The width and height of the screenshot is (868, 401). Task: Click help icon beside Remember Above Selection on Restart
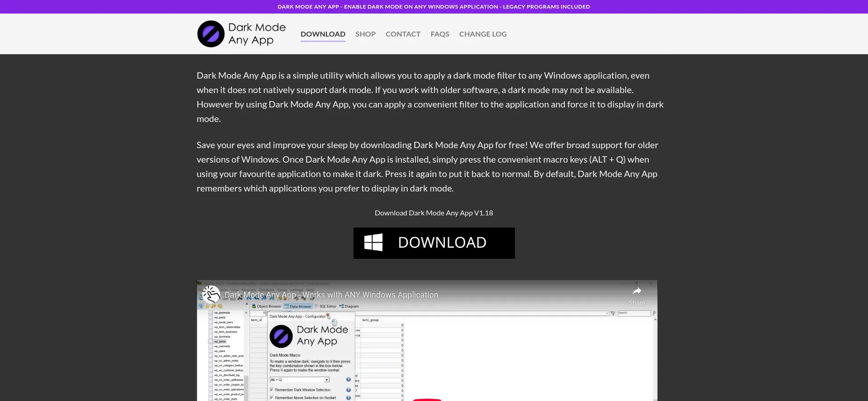(349, 398)
